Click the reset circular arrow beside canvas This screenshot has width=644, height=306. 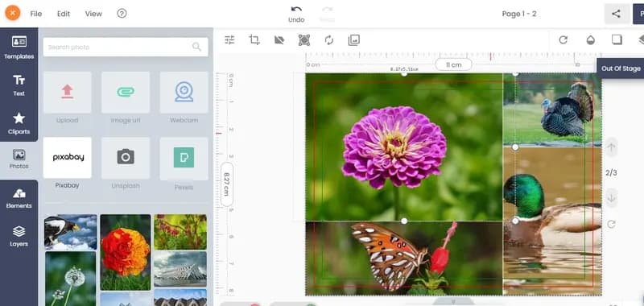coord(611,224)
